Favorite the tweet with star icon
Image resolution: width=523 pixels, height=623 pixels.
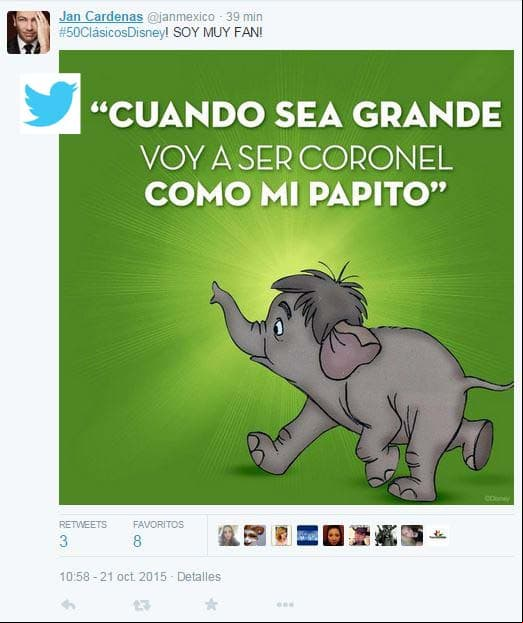pos(211,605)
